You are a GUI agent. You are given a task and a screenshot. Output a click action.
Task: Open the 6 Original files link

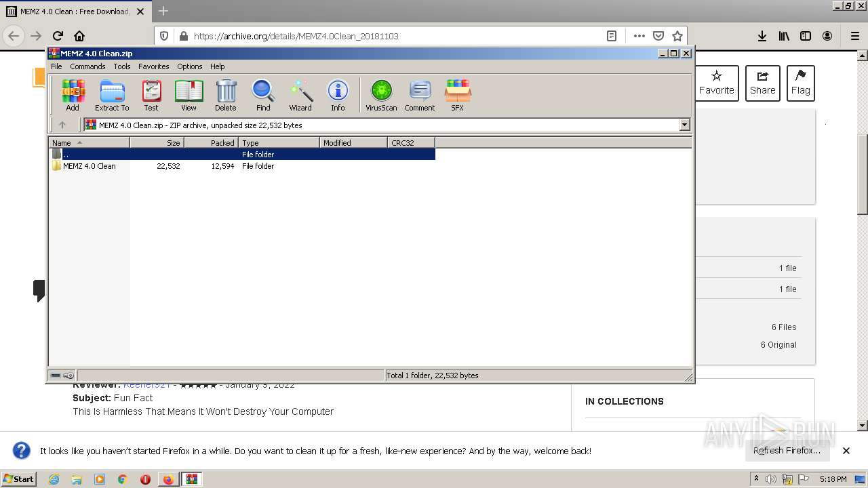tap(778, 345)
